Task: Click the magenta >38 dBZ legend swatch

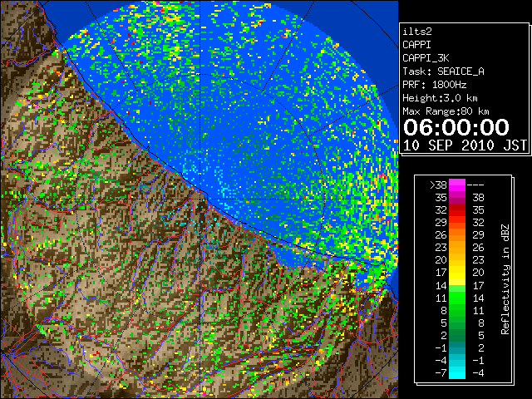Action: pyautogui.click(x=457, y=185)
